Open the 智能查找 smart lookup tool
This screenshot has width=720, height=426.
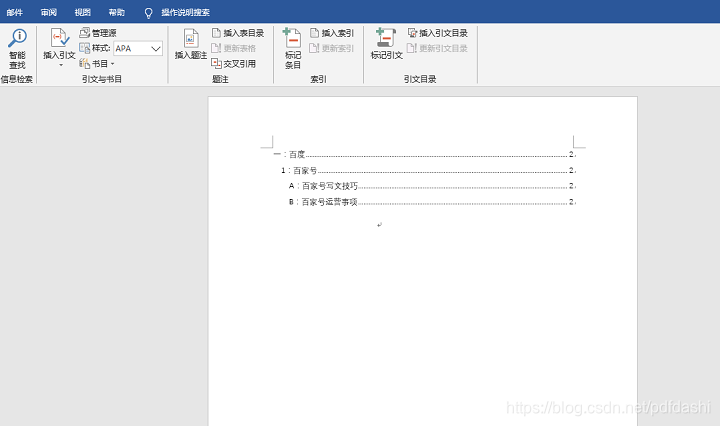17,49
